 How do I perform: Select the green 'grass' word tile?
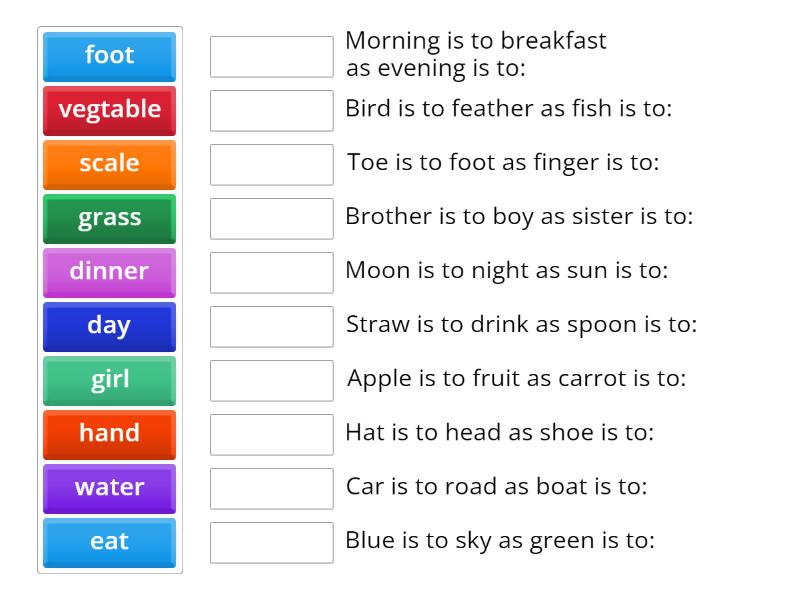tap(109, 218)
